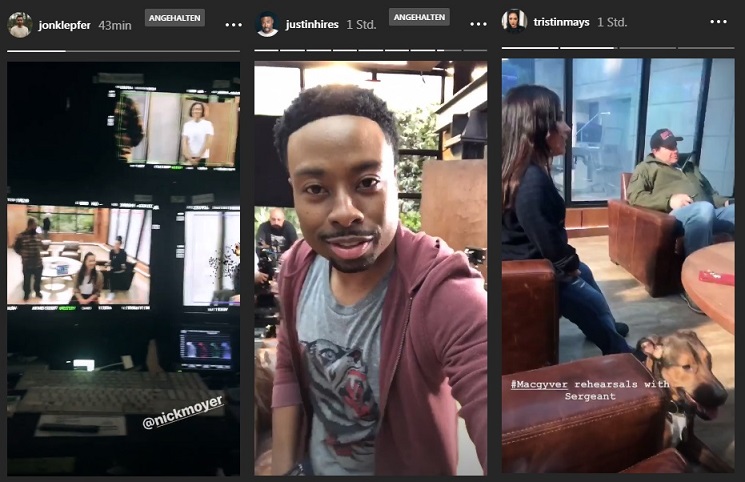Click the ANGEHALTEN badge on justinhires' story

point(419,17)
